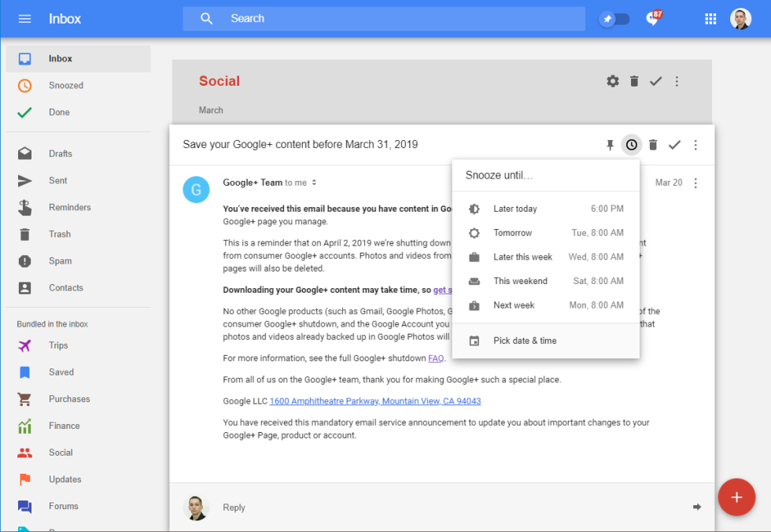
Task: Expand the 'to me' recipient details
Action: click(x=314, y=183)
